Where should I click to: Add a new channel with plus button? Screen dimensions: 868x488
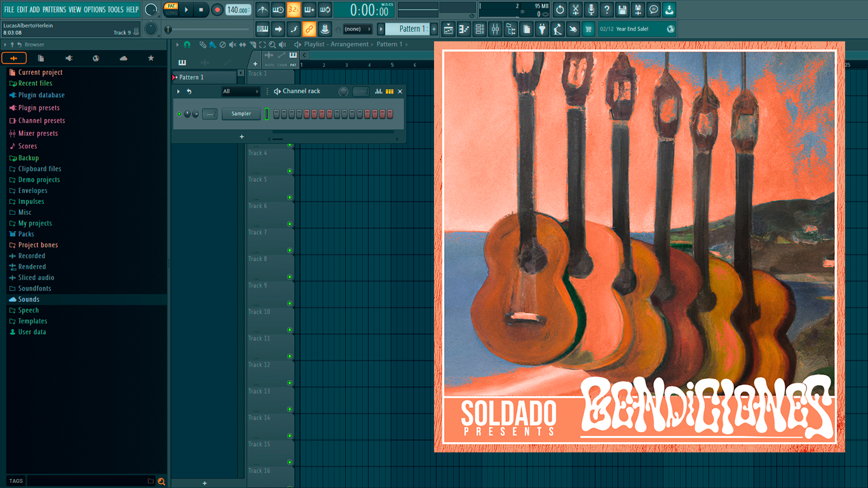pyautogui.click(x=241, y=137)
